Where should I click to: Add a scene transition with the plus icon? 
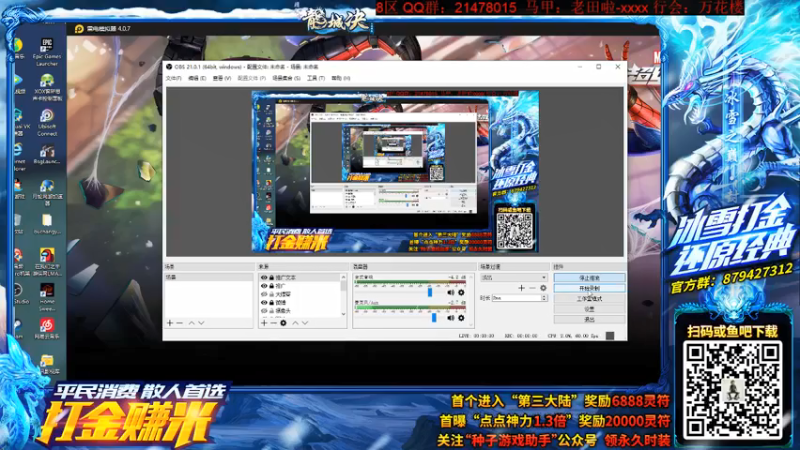click(x=521, y=288)
